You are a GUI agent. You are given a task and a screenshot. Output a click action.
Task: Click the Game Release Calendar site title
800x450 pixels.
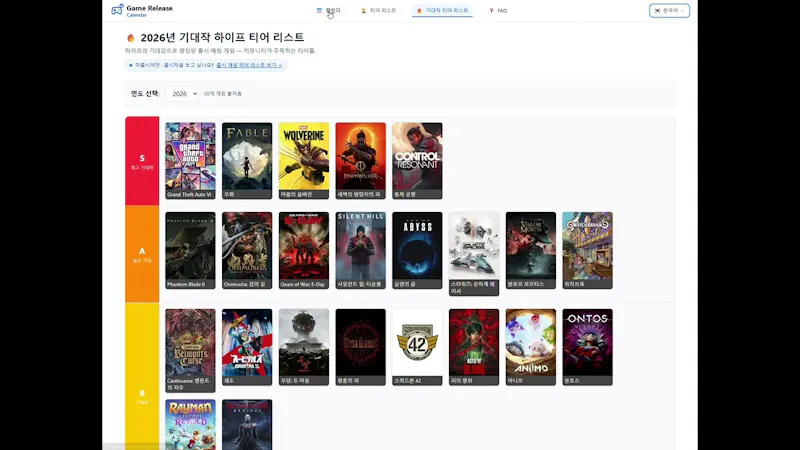(x=149, y=11)
